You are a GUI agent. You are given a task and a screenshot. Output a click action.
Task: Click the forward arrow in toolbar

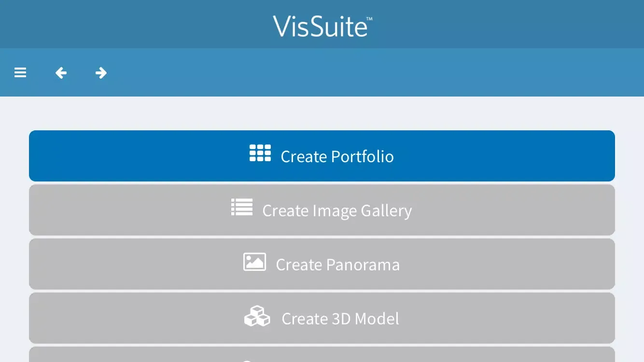pos(101,73)
